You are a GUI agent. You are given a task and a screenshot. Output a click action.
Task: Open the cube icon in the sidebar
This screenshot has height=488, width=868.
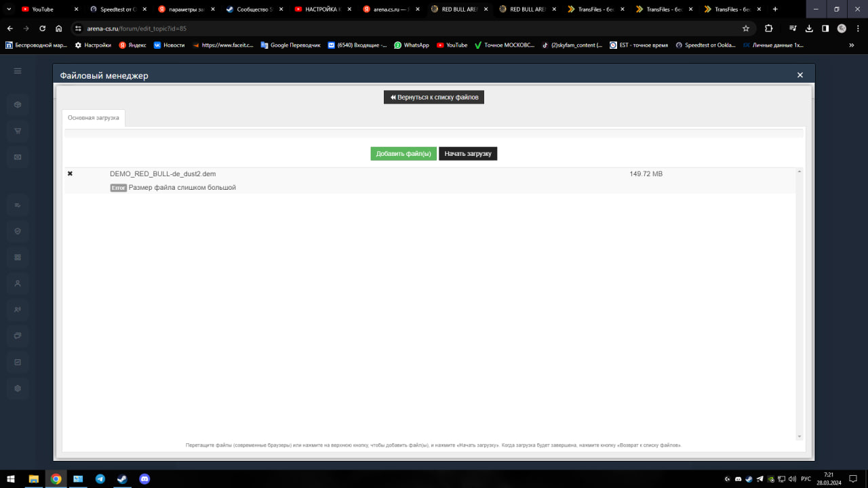pos(18,105)
